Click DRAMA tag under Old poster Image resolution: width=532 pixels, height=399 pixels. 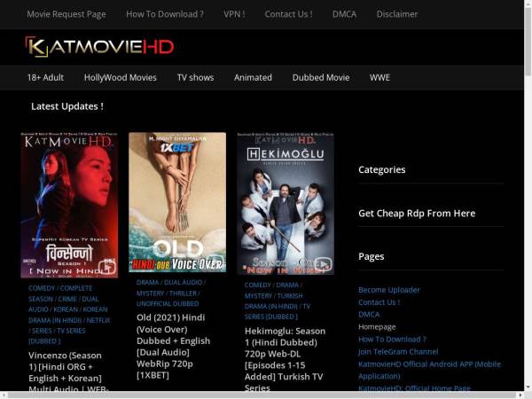point(147,282)
